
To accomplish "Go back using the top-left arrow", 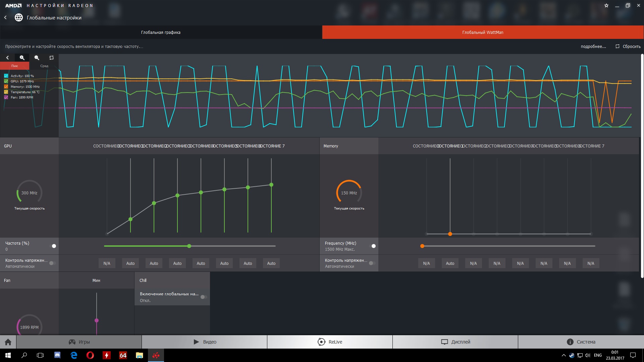I will click(x=5, y=17).
